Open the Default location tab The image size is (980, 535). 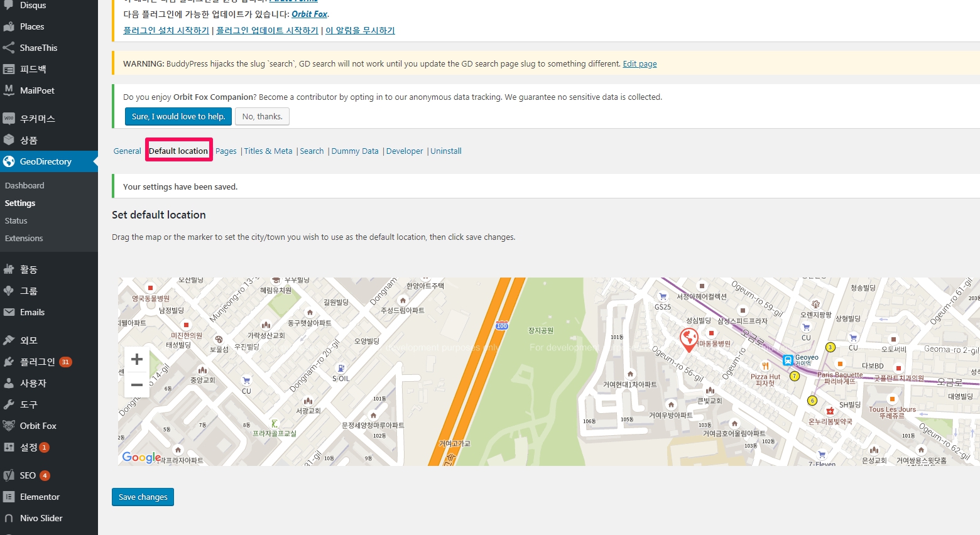pos(178,151)
